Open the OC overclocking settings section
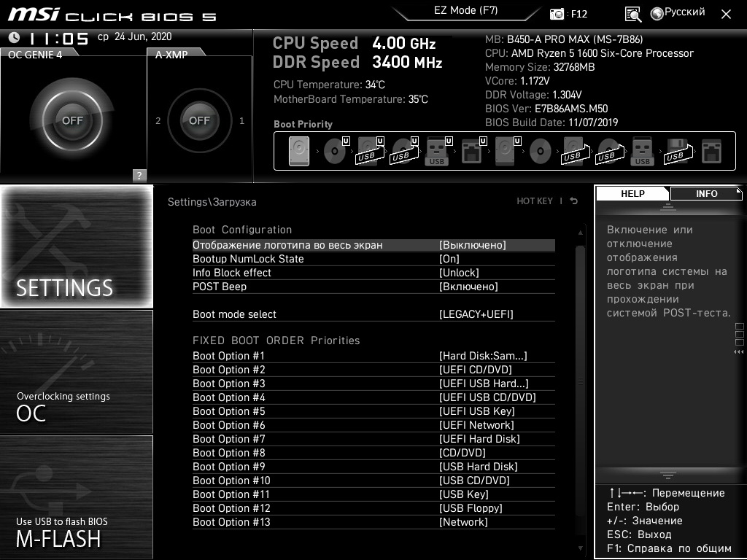Image resolution: width=747 pixels, height=560 pixels. pos(77,372)
